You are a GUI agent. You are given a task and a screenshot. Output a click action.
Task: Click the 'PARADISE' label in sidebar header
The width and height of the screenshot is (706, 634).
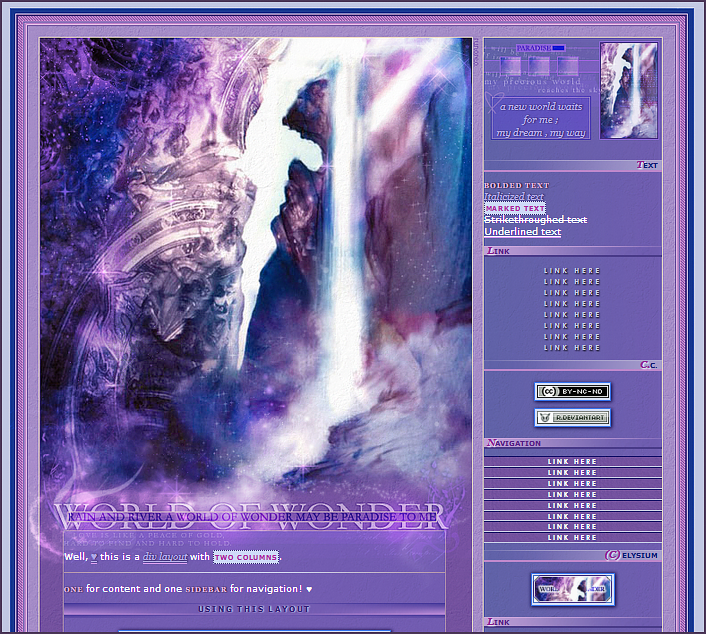click(x=534, y=48)
